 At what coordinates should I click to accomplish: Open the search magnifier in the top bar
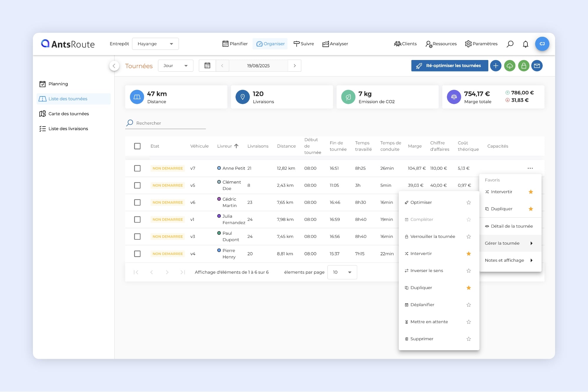click(510, 44)
